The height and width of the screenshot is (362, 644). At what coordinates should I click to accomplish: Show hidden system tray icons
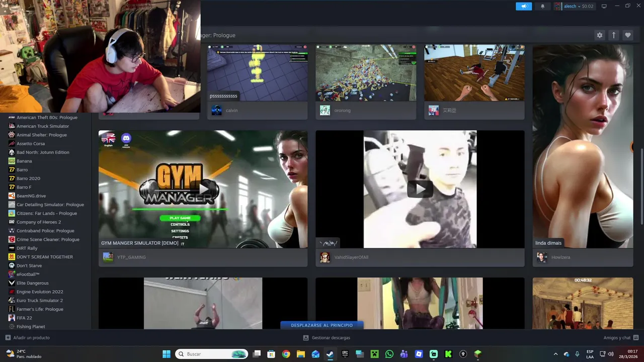coord(555,354)
